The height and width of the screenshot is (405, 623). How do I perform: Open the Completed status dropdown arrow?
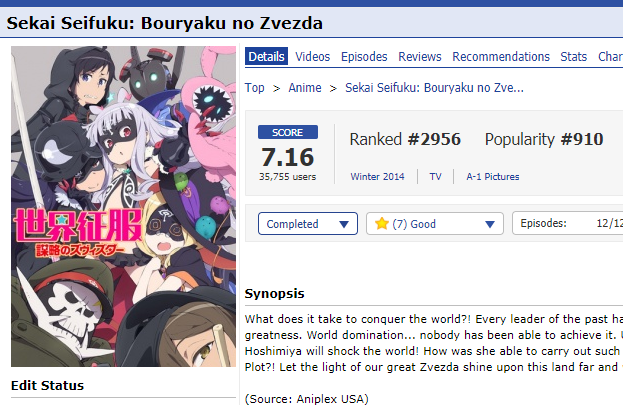[x=344, y=224]
